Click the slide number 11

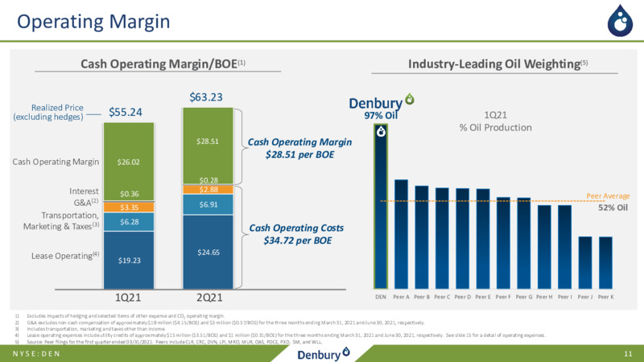(x=628, y=354)
